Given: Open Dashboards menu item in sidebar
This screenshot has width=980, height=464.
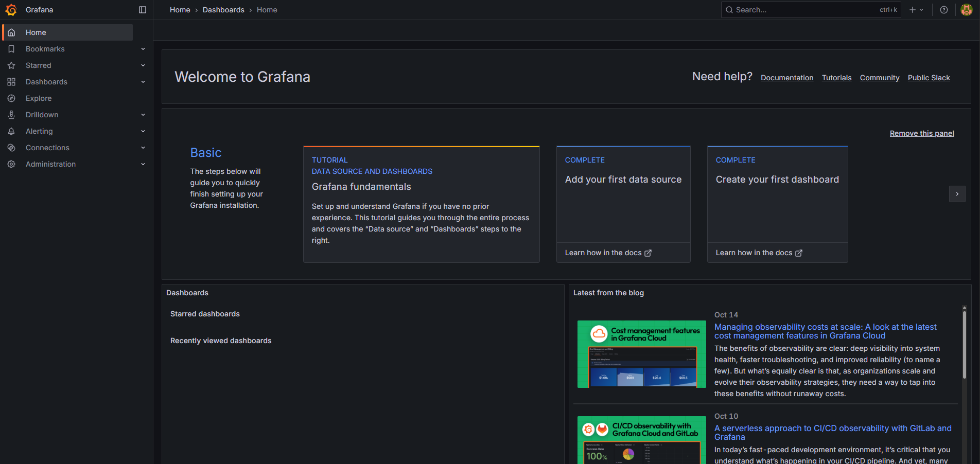Looking at the screenshot, I should pos(46,82).
